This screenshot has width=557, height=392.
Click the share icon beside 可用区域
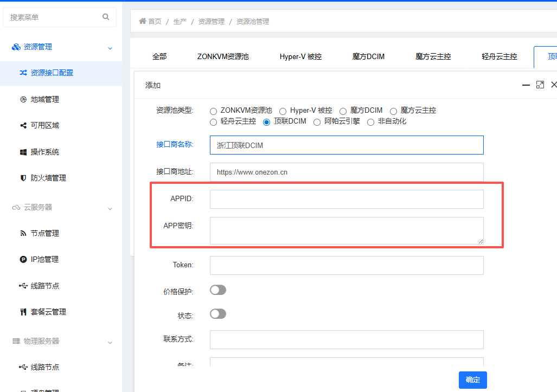[23, 125]
